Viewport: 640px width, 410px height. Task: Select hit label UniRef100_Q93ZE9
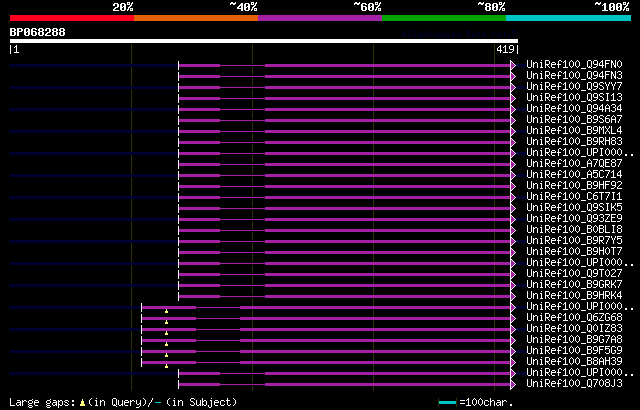(x=574, y=219)
